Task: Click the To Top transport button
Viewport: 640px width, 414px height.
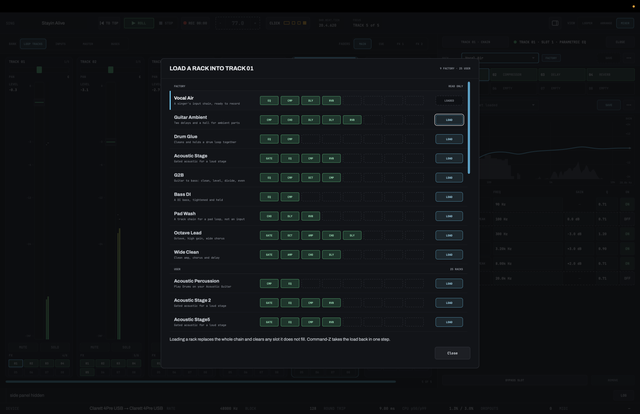Action: tap(109, 23)
